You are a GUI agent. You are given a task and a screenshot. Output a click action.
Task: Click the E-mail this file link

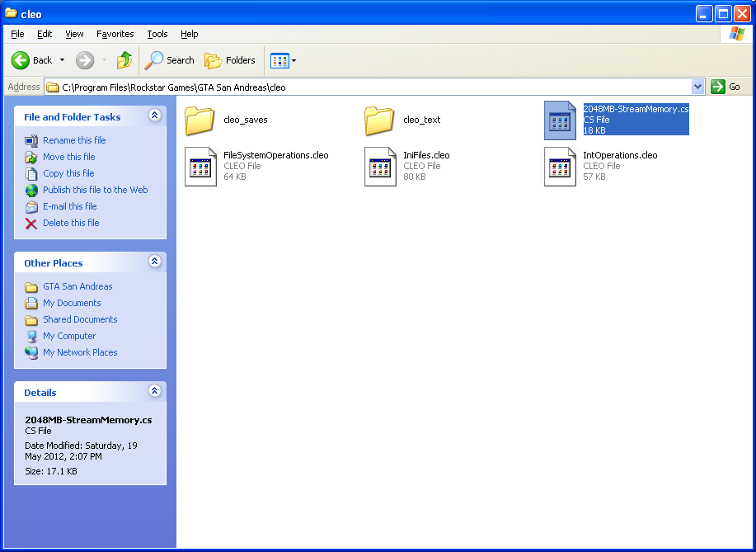pos(70,206)
